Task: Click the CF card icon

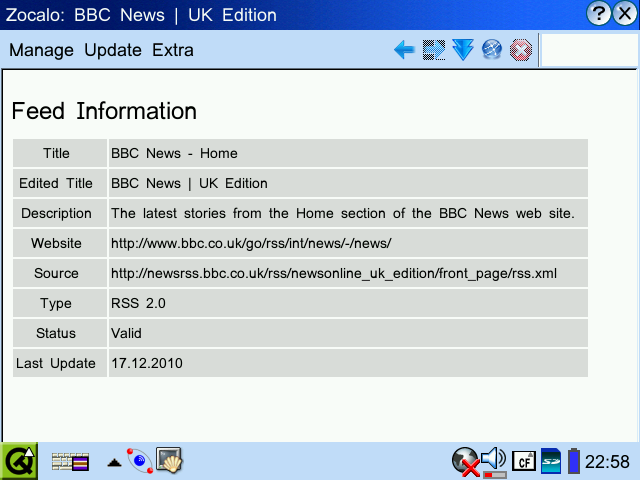Action: click(x=523, y=461)
